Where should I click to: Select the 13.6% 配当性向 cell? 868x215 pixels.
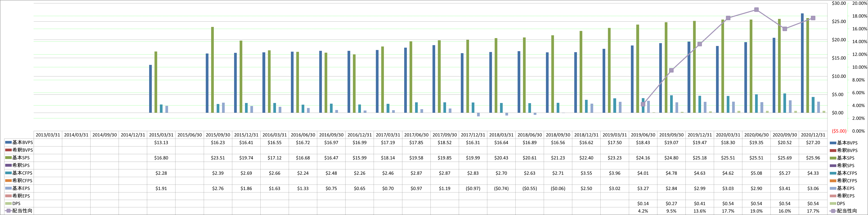click(x=700, y=211)
